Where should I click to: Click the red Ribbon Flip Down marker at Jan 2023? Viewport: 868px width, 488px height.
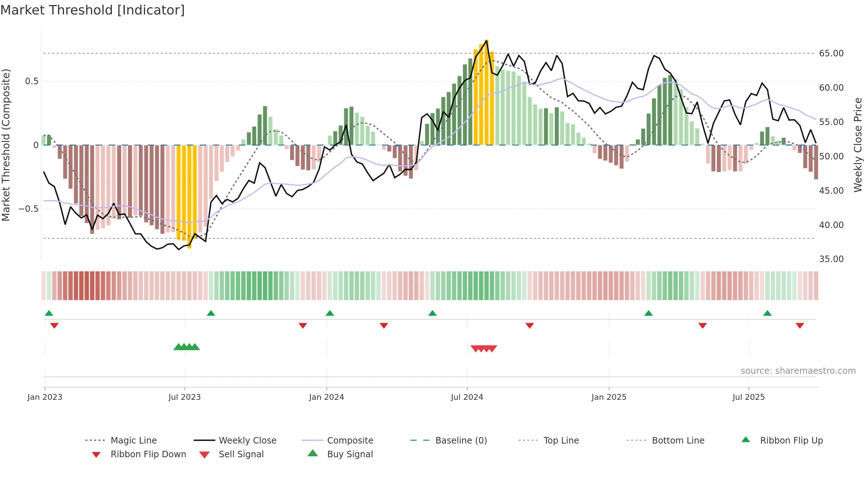click(x=54, y=326)
